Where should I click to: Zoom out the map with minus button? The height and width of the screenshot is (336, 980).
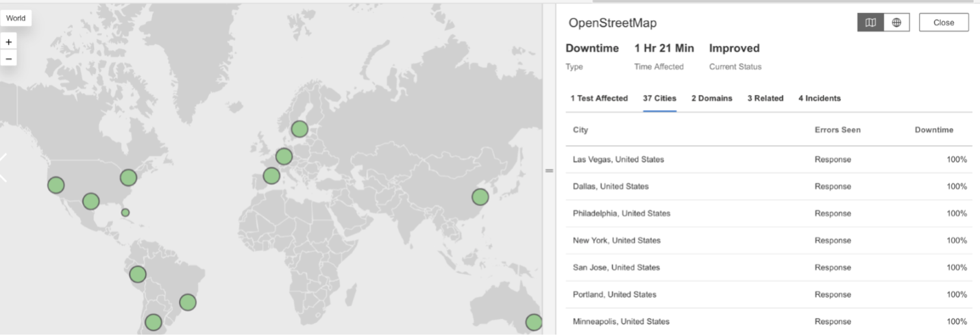9,59
